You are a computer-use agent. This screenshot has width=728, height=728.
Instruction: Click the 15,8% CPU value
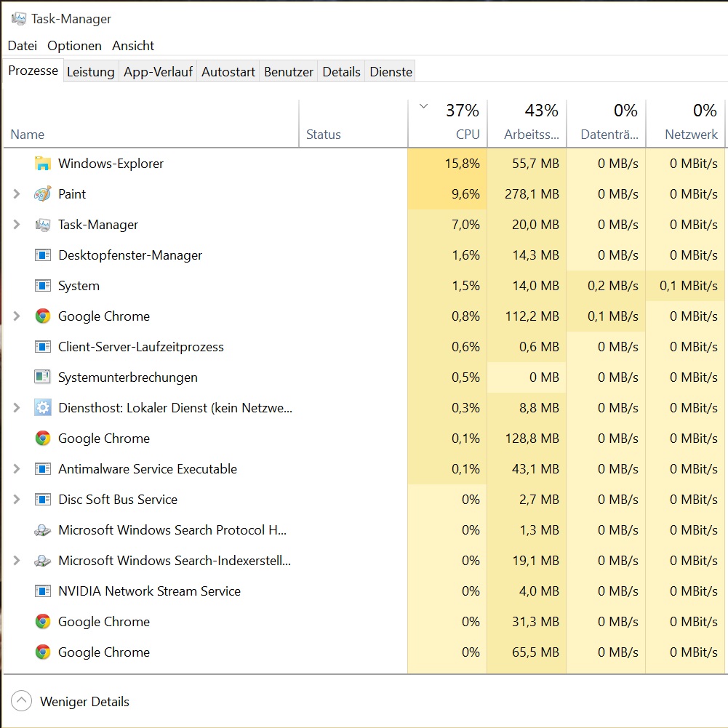[x=462, y=164]
